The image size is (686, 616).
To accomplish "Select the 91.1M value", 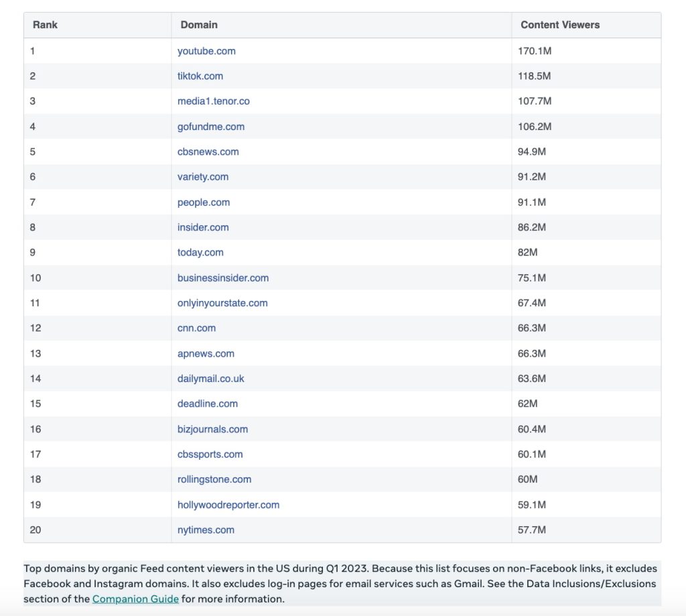I will pyautogui.click(x=531, y=202).
